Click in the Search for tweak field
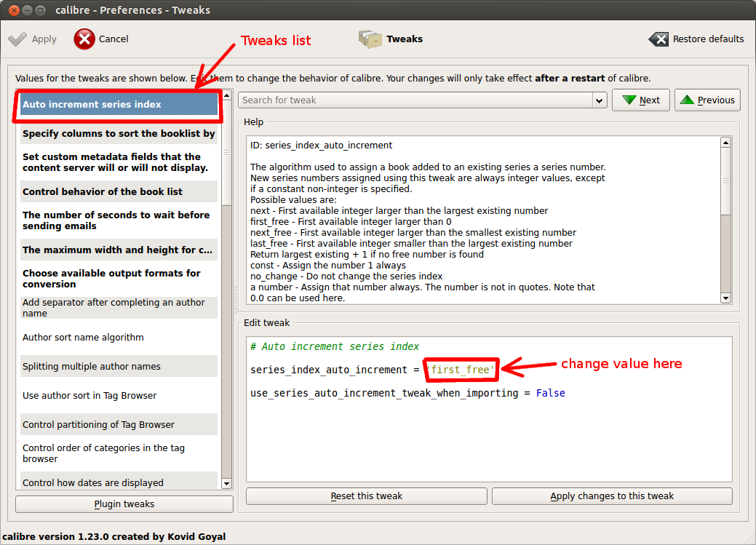The height and width of the screenshot is (545, 756). [415, 100]
